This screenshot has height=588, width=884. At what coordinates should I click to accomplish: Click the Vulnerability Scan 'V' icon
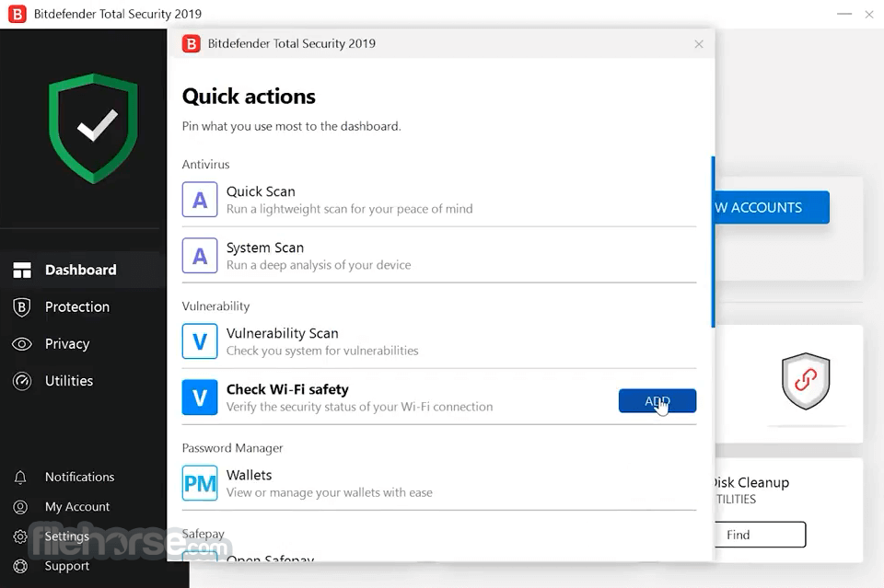[x=200, y=341]
